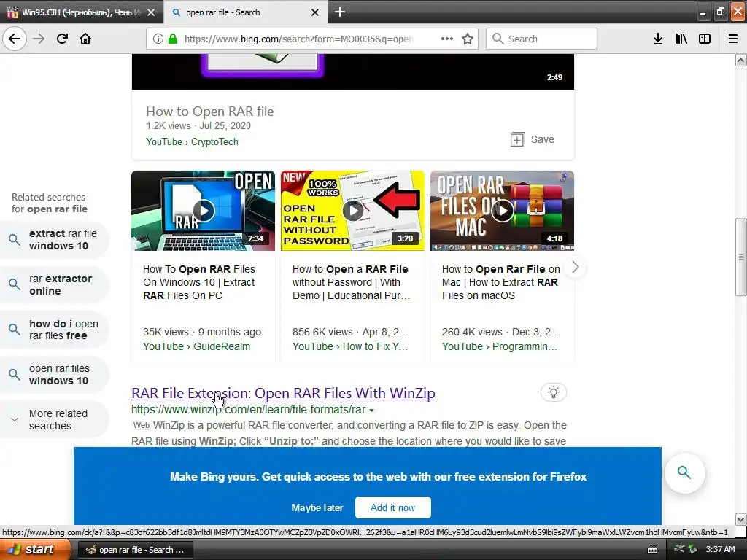747x560 pixels.
Task: Play the Open RAR files on Mac video
Action: pos(502,211)
